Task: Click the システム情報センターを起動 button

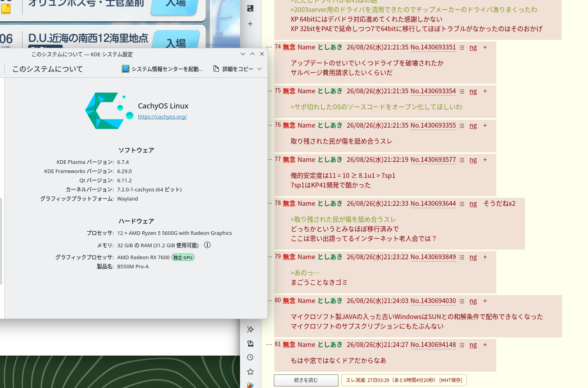Action: click(162, 69)
